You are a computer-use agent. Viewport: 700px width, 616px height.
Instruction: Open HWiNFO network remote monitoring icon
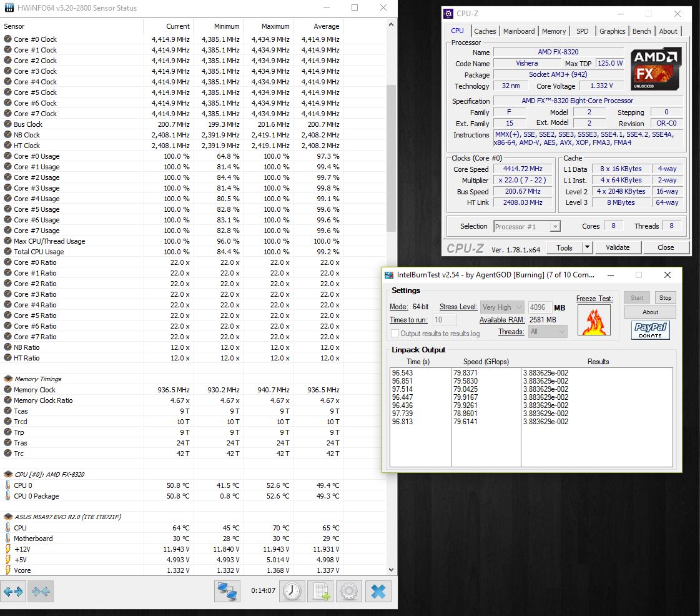[227, 592]
